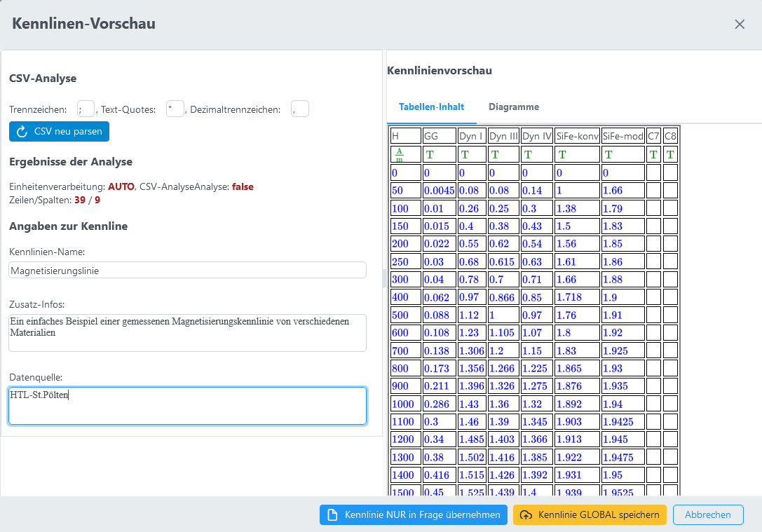
Task: Click Kennlinie GLOBAL speichern button
Action: (590, 514)
